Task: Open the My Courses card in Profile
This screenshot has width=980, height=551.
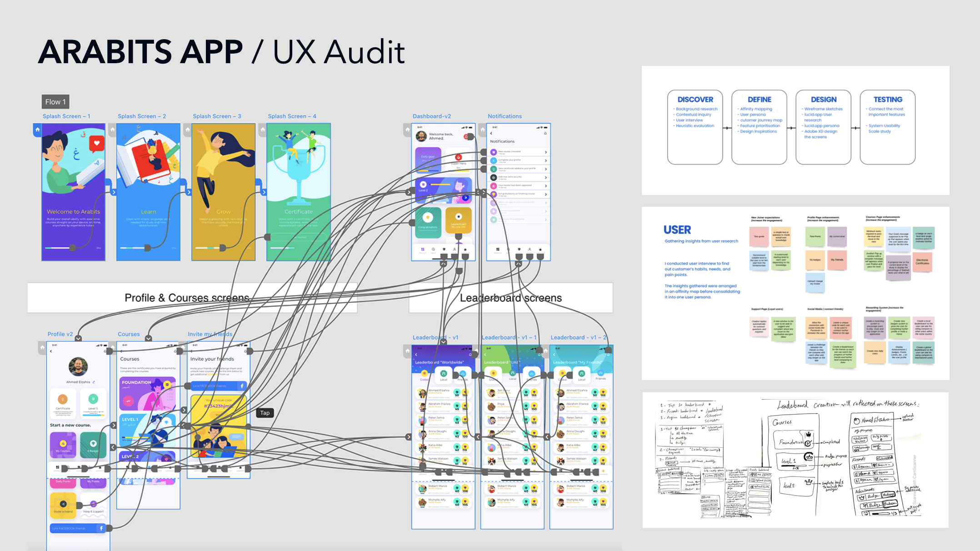Action: click(x=63, y=445)
